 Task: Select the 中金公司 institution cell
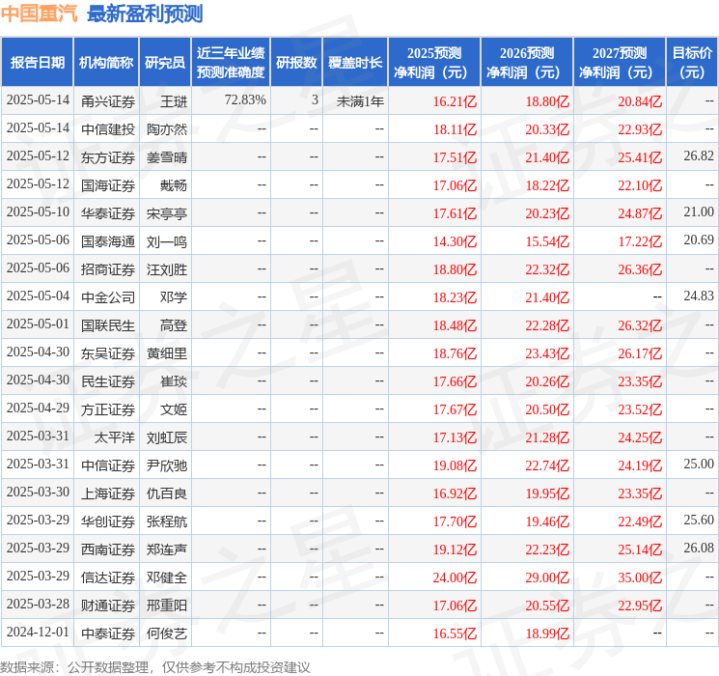(108, 297)
